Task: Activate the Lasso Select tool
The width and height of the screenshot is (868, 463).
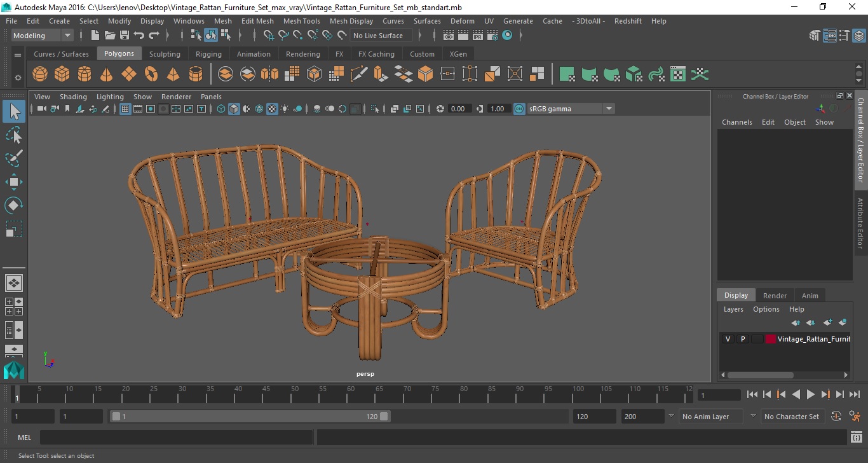Action: (14, 135)
